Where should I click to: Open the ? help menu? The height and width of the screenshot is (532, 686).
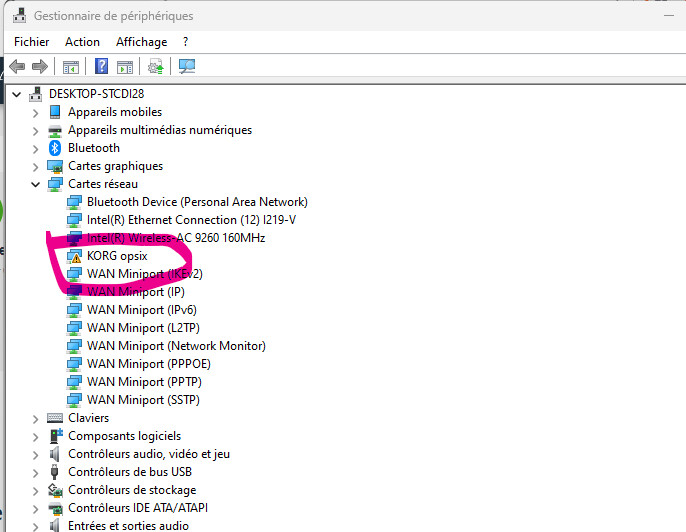[186, 42]
